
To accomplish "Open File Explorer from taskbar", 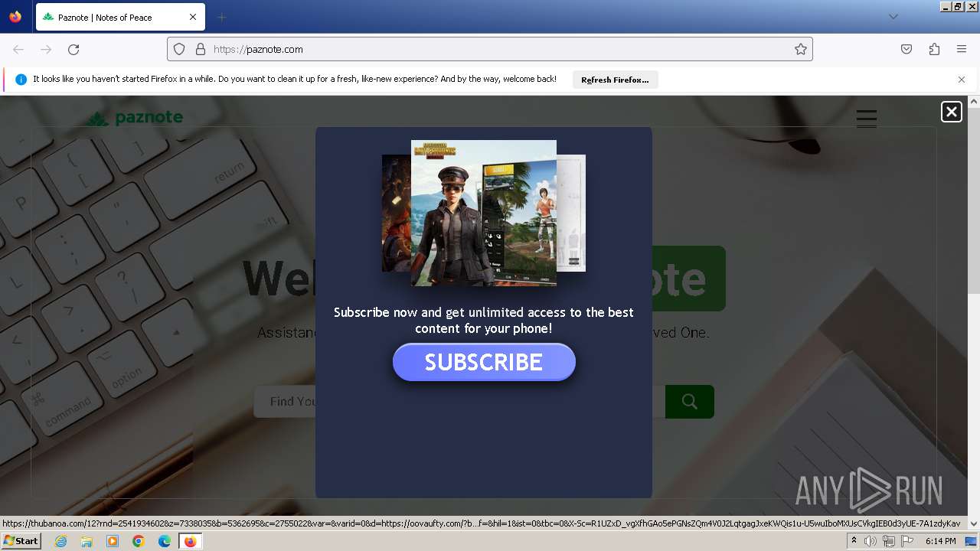I will point(87,541).
